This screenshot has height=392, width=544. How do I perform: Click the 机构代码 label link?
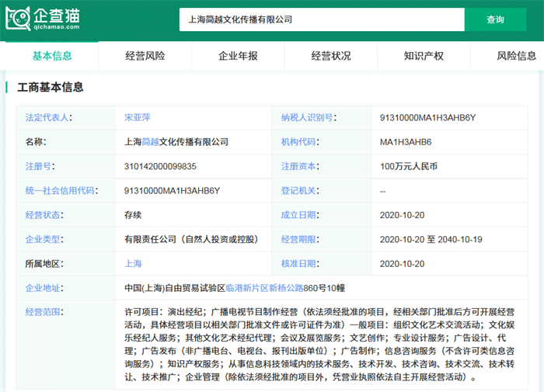(298, 142)
